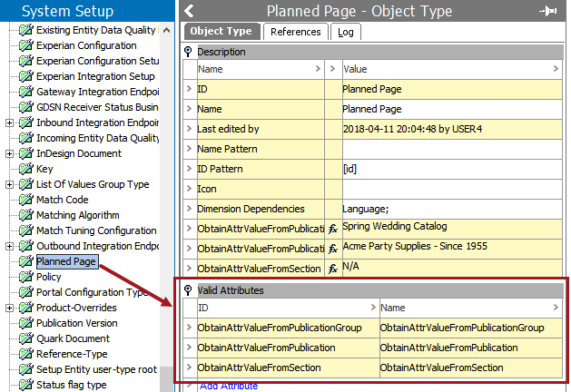Click the icon next to Setup Entity user-type root

click(x=26, y=369)
